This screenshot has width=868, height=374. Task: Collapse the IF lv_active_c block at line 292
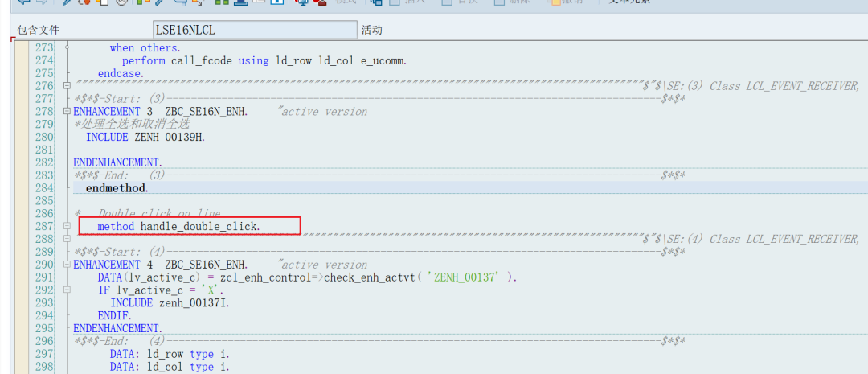click(x=67, y=290)
